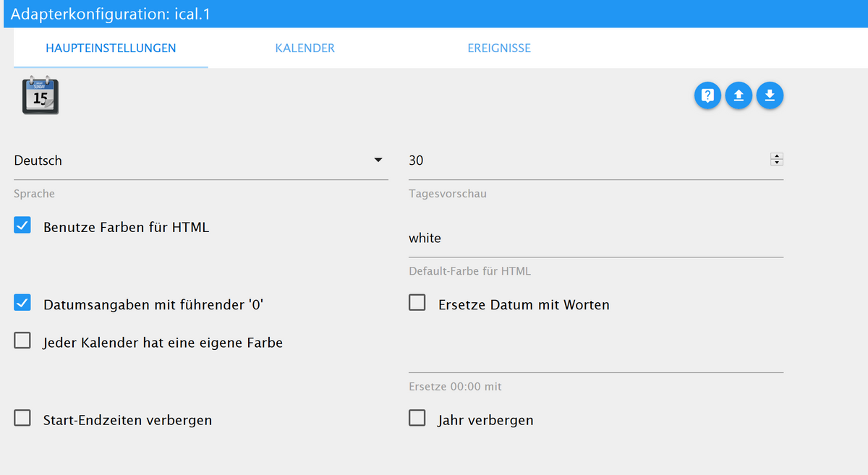Click the Deutsch language selection field
This screenshot has width=868, height=475.
188,161
